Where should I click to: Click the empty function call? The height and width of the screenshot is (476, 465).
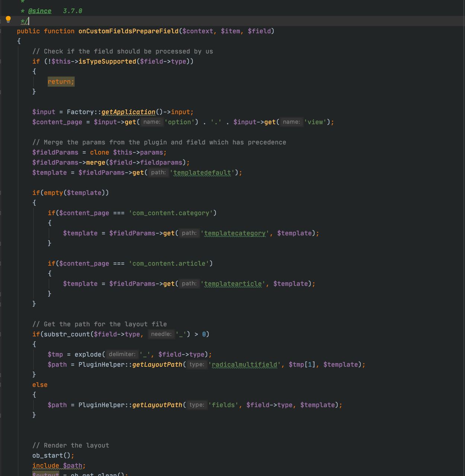click(53, 193)
